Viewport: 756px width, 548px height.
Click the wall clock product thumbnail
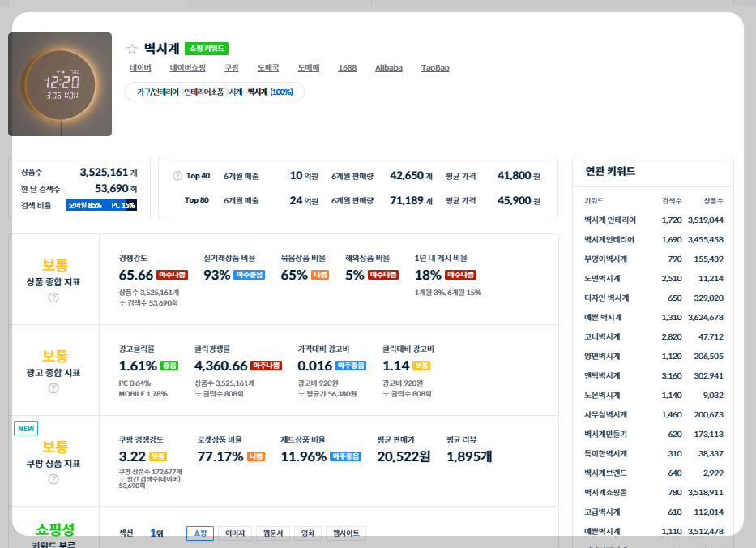(60, 84)
